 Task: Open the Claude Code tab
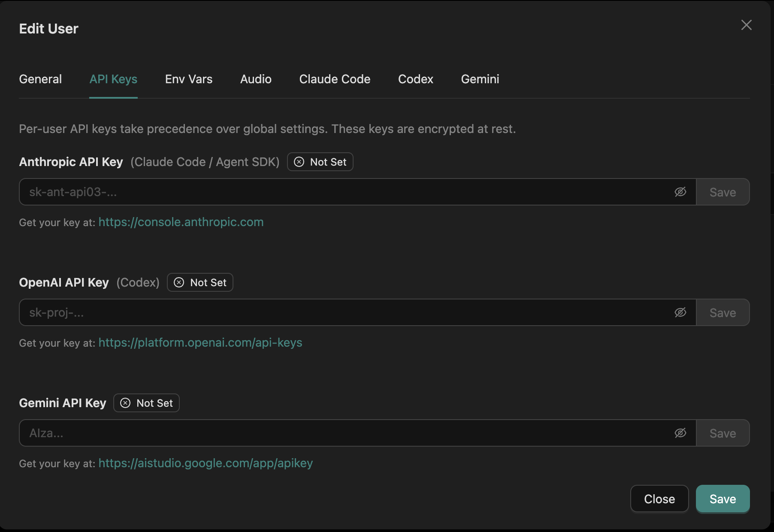click(x=335, y=79)
